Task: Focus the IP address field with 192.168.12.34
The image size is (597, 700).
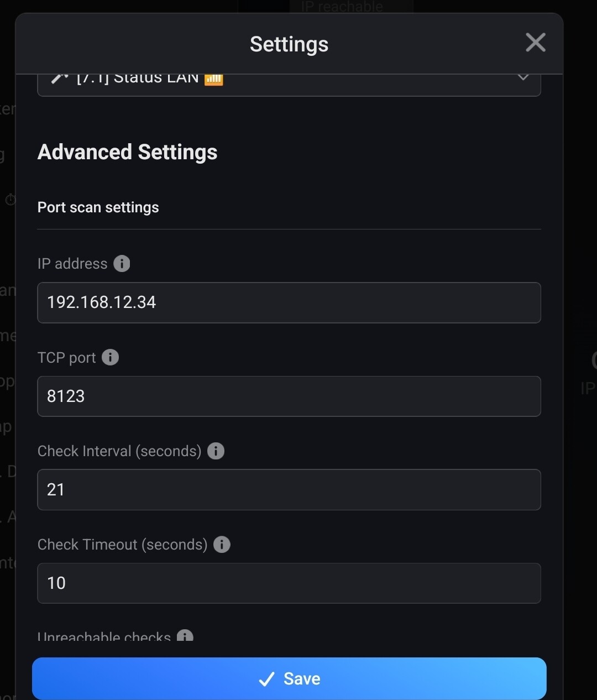Action: click(289, 302)
